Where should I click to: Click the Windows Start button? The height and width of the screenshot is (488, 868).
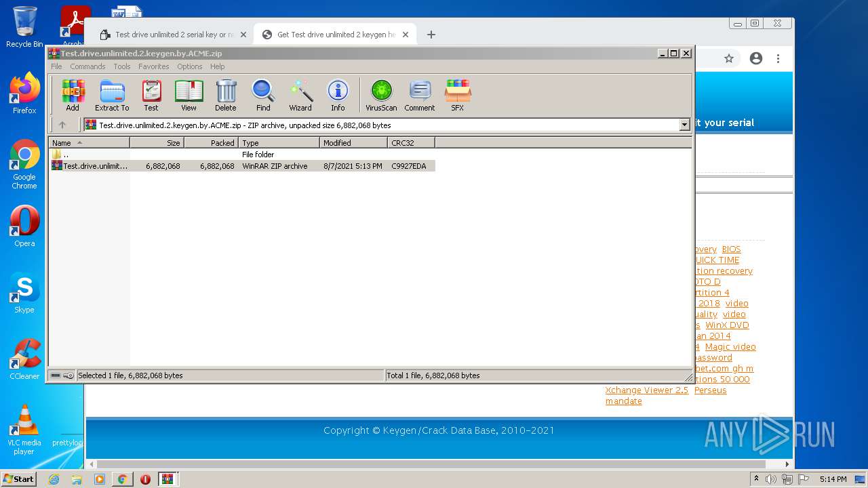(x=19, y=479)
